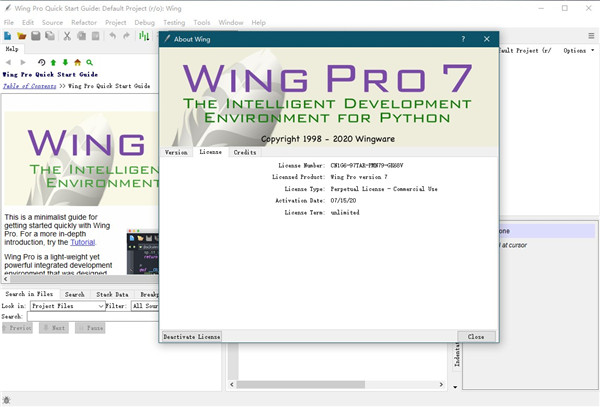
Task: Click the Perpetual License - Commercial Use text
Action: (x=384, y=189)
